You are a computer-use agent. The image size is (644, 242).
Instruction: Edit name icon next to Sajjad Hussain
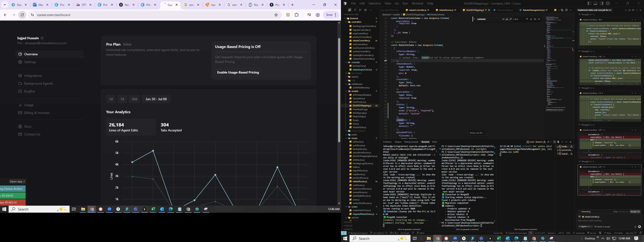click(x=42, y=38)
